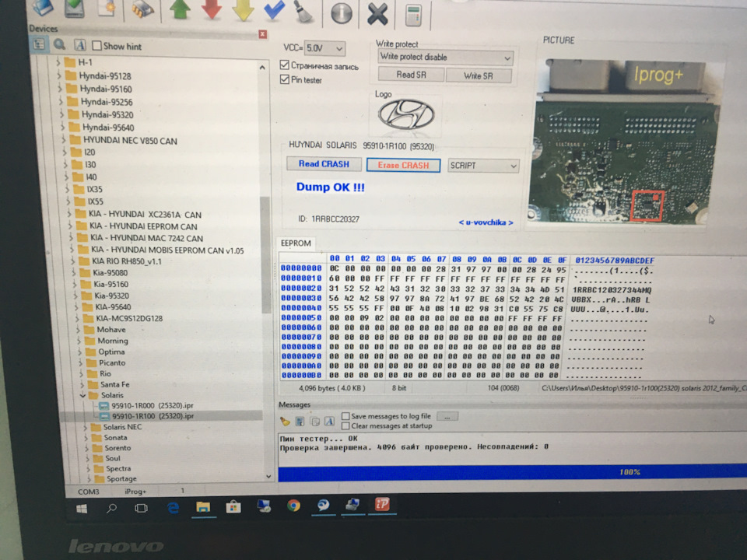
Task: Click the blue checkmark verify icon
Action: tap(274, 9)
